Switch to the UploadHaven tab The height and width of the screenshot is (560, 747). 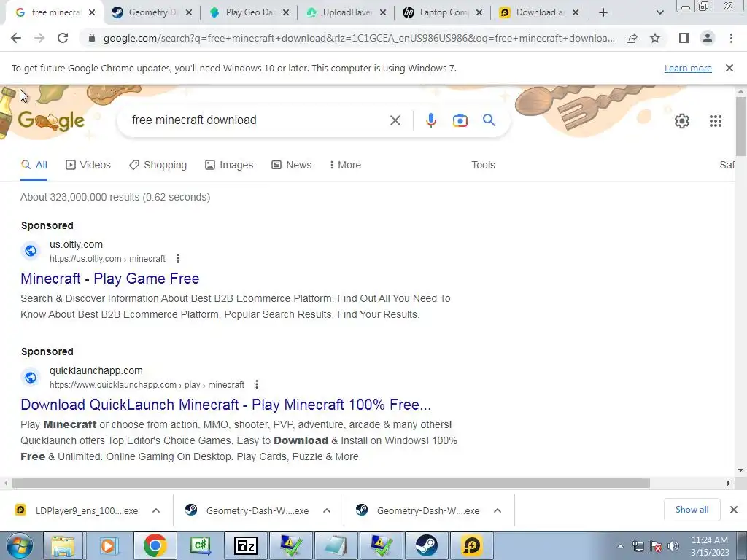pos(341,13)
